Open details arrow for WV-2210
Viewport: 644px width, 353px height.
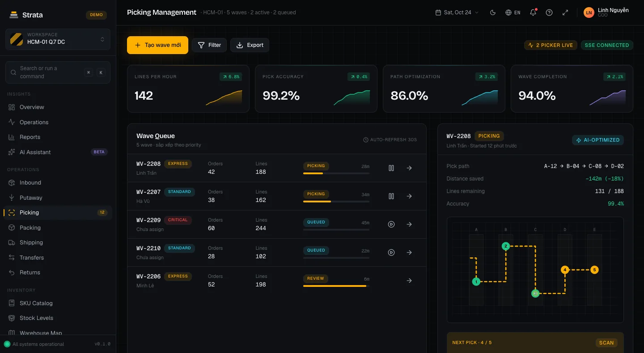tap(409, 252)
